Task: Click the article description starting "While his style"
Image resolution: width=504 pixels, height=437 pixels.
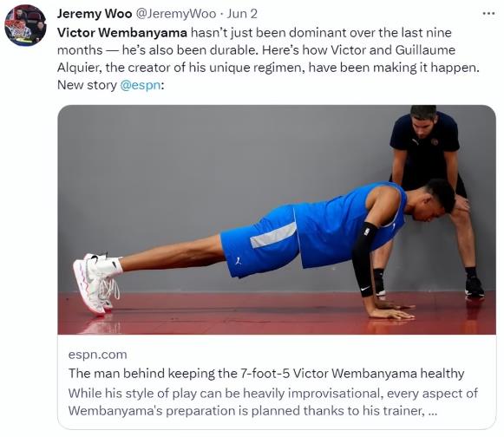Action: click(273, 402)
